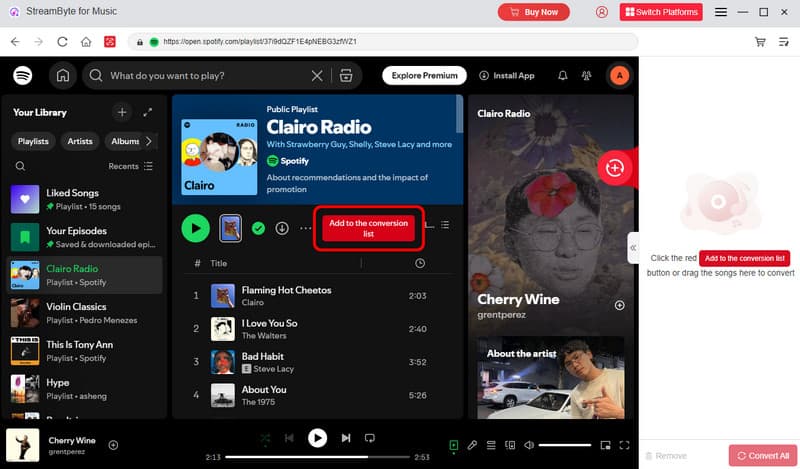800x469 pixels.
Task: Click the Convert All button
Action: click(763, 455)
